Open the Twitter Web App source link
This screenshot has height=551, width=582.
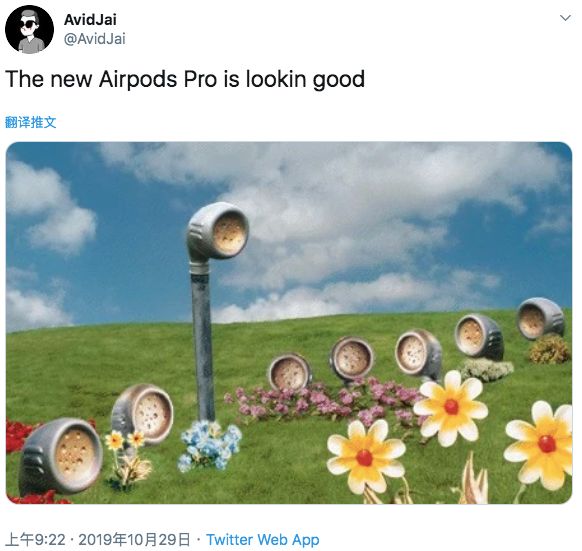[x=263, y=539]
